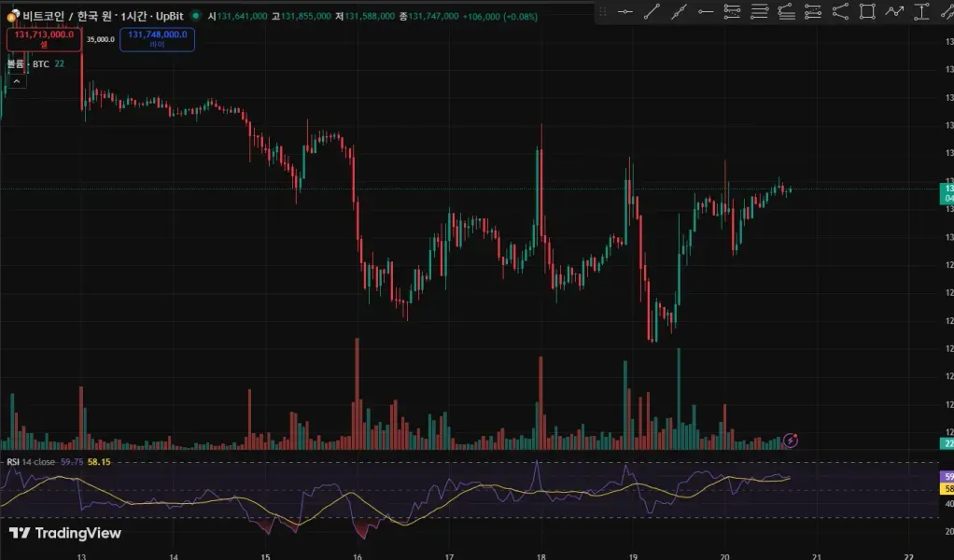Click the 볼륨 · BTC indicator legend
This screenshot has width=954, height=560.
28,63
